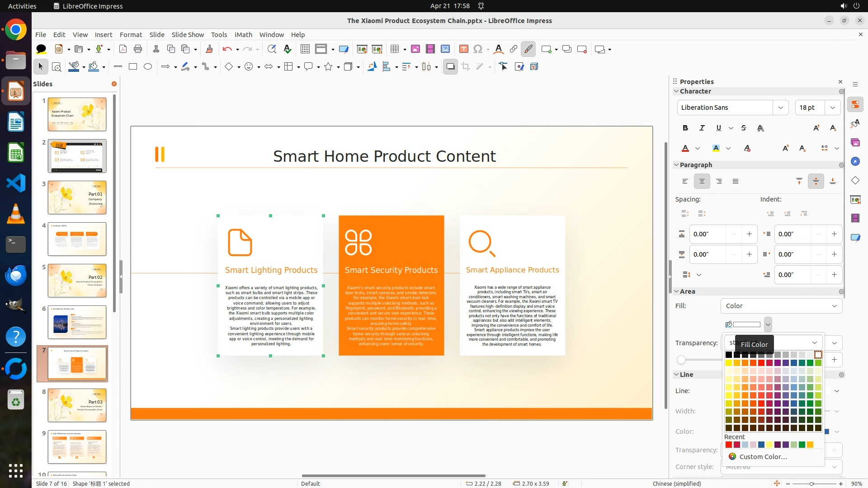Open the Fill type Color dropdown
This screenshot has height=488, width=868.
781,306
